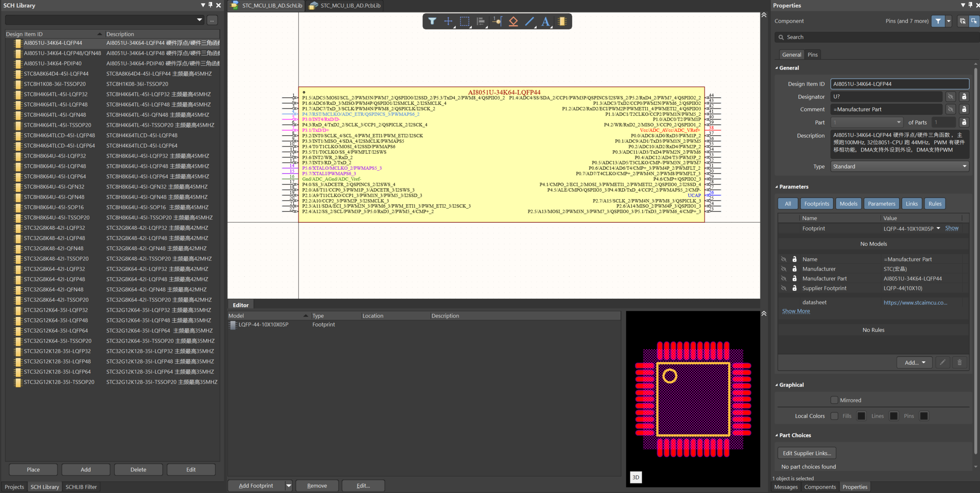Choose the dashed rectangle selection tool
This screenshot has height=493, width=980.
click(x=465, y=21)
